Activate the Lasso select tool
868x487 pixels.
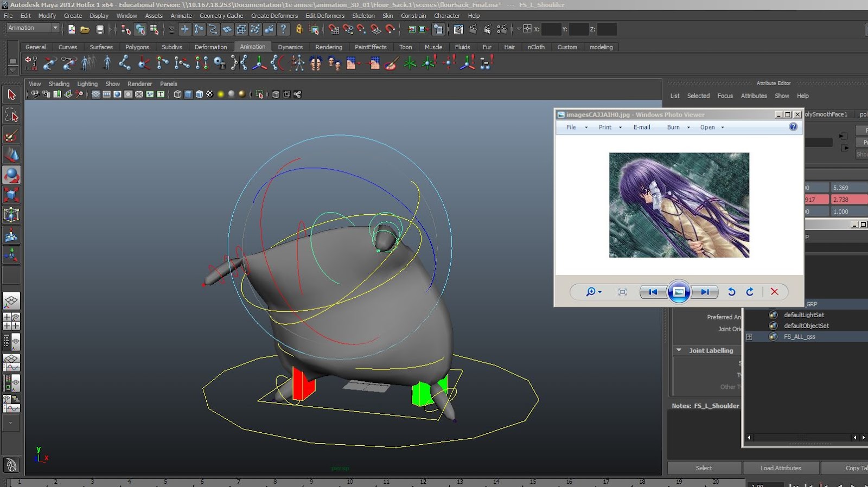tap(11, 115)
